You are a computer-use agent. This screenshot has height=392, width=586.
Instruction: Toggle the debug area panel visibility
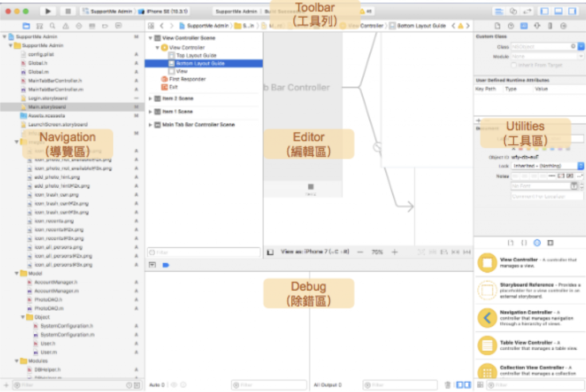click(559, 11)
